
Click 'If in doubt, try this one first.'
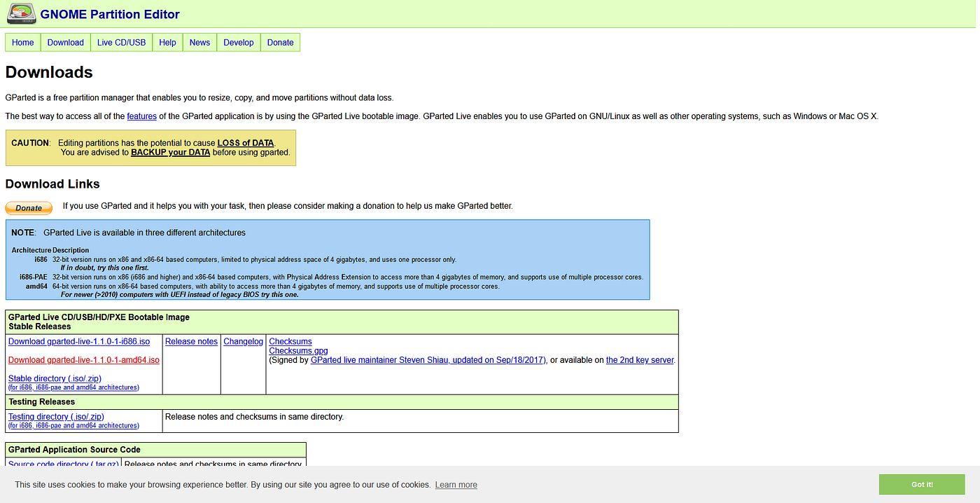point(104,268)
